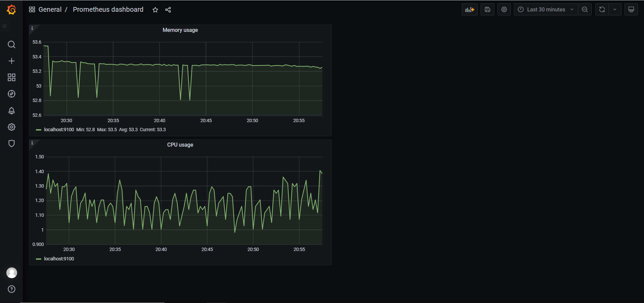Click the 20:45 label on Memory x-axis
644x303 pixels.
click(x=206, y=120)
